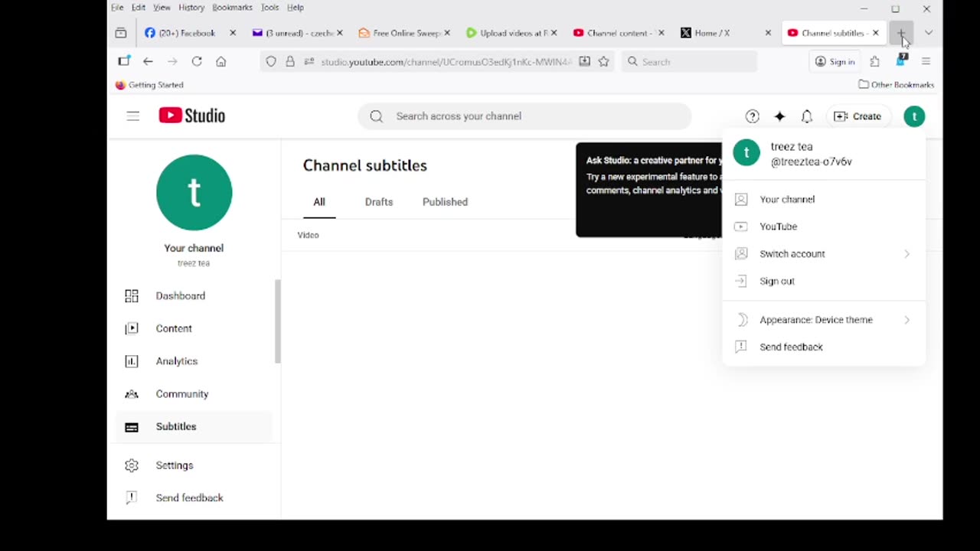
Task: Select Sign out from account menu
Action: point(777,281)
